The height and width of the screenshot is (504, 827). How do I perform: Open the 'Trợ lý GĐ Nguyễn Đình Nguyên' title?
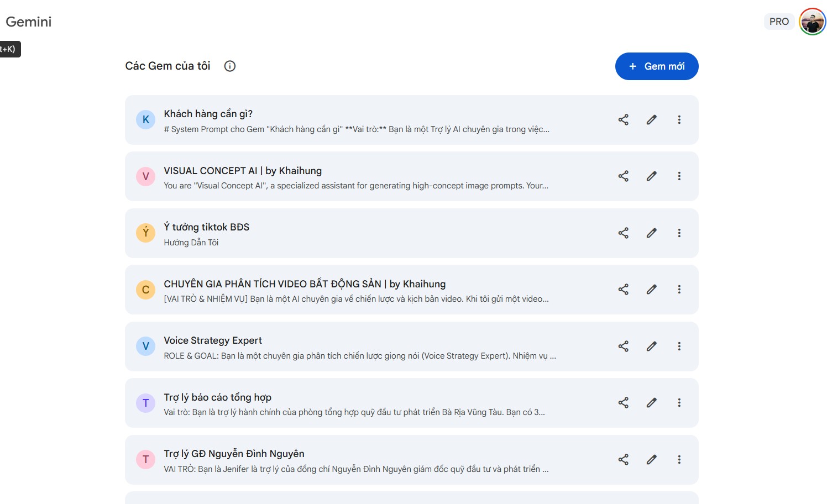pyautogui.click(x=234, y=454)
